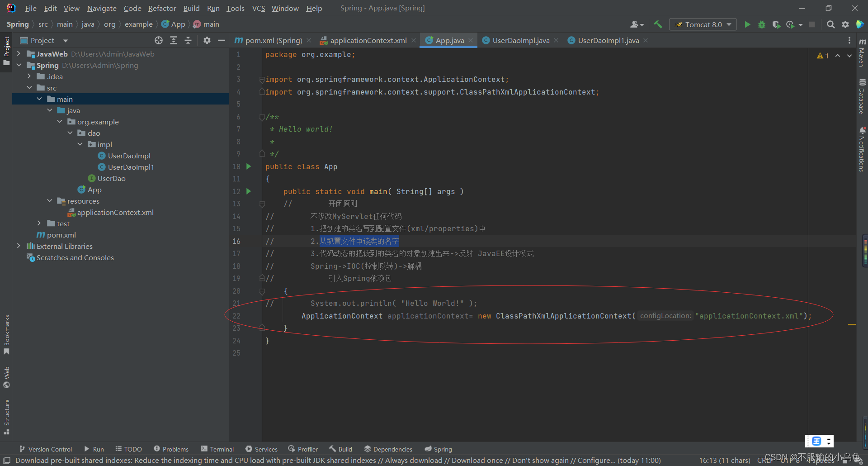Open Profiler tool window
This screenshot has height=466, width=868.
(x=303, y=449)
